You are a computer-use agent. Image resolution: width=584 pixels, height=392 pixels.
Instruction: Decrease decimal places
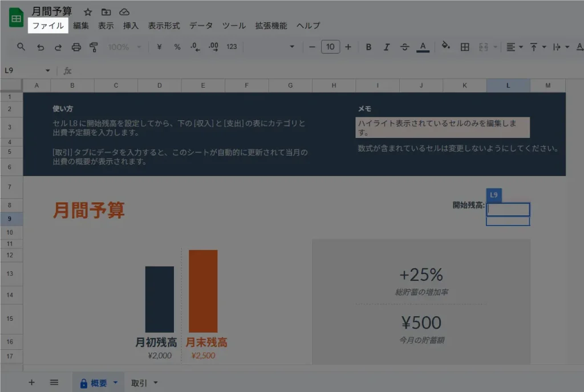[x=195, y=47]
